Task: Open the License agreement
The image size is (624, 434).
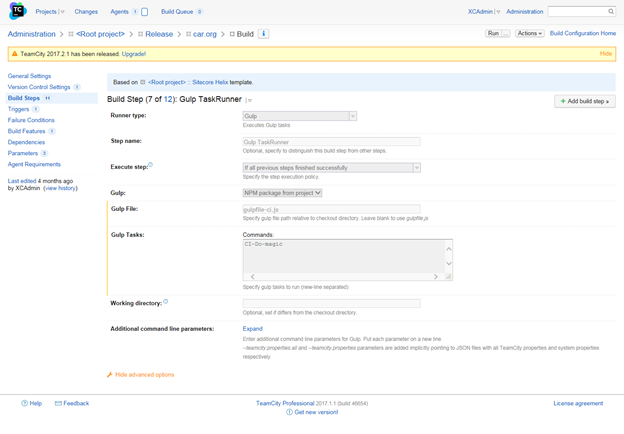Action: coord(578,403)
